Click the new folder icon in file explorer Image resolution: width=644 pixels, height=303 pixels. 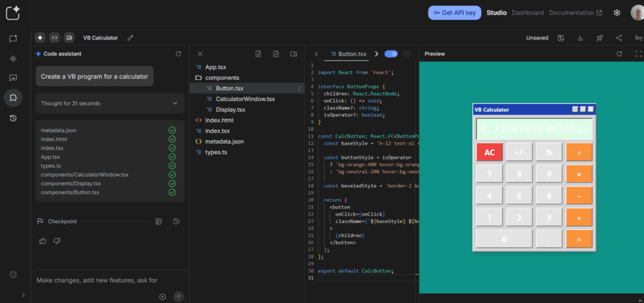(x=293, y=54)
